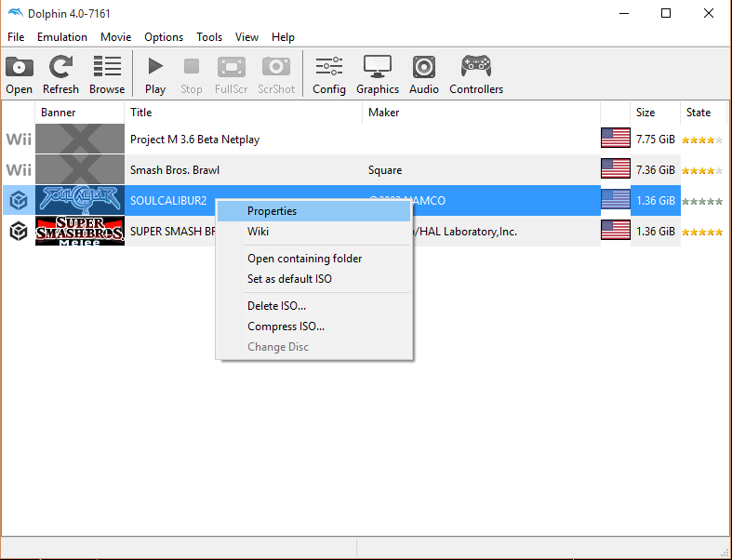Click star rating of Smash Bros. Brawl row
The height and width of the screenshot is (560, 732).
702,171
